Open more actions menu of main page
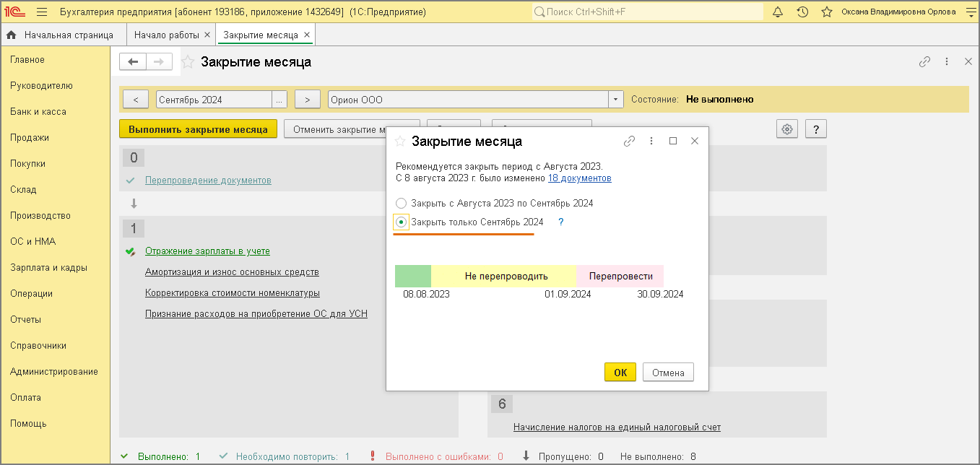 947,62
